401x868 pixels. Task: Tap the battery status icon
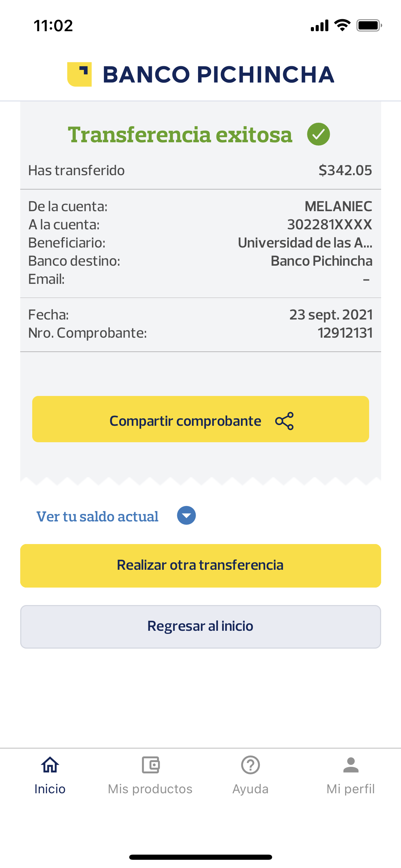369,26
